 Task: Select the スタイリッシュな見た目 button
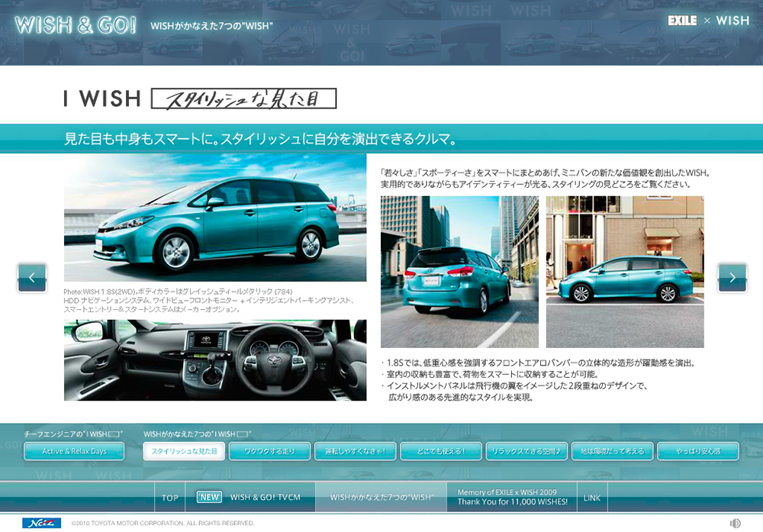click(x=184, y=451)
